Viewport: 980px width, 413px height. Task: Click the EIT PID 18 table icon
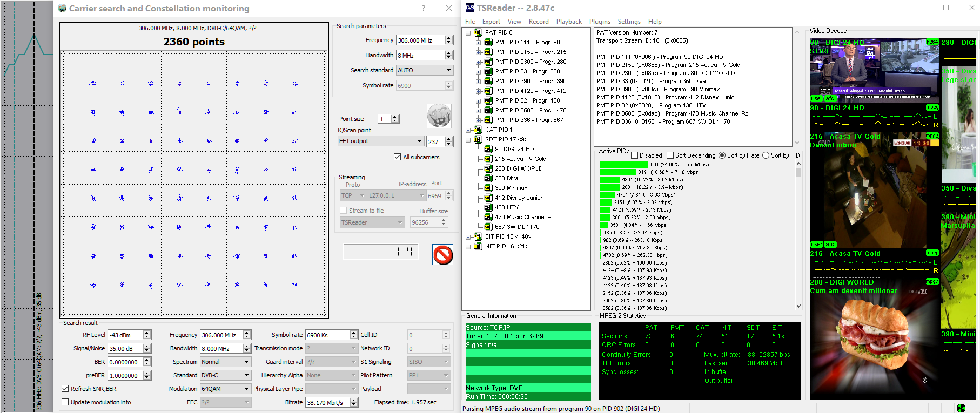[478, 236]
